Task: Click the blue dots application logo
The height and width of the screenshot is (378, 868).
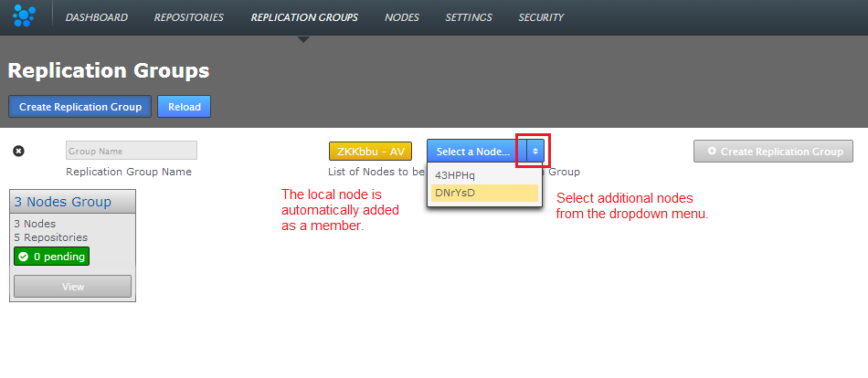Action: point(24,16)
